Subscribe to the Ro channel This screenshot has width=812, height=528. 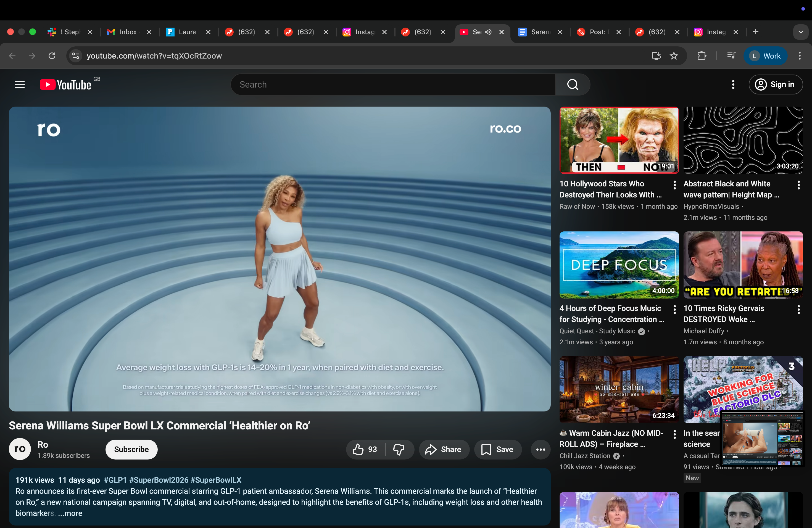(131, 450)
